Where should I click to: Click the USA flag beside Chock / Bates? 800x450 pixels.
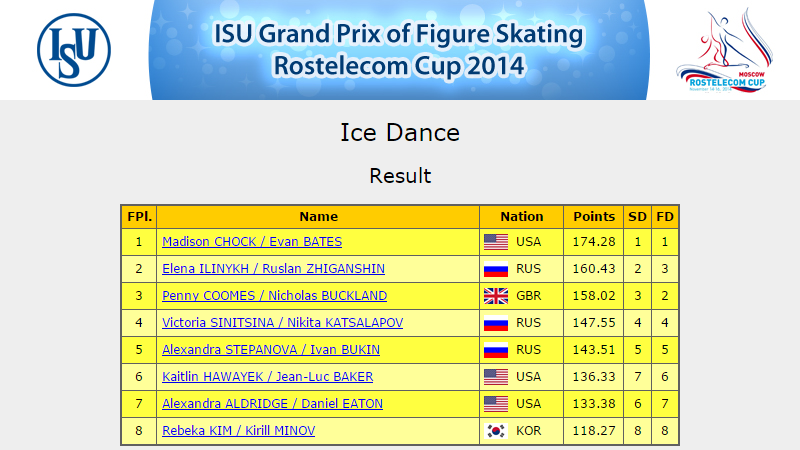(496, 242)
